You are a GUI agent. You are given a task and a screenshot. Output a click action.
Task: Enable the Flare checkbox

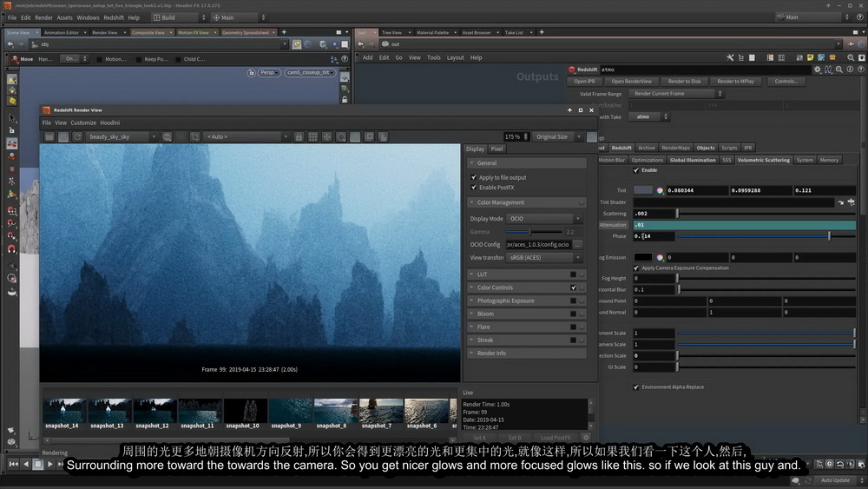(x=574, y=327)
